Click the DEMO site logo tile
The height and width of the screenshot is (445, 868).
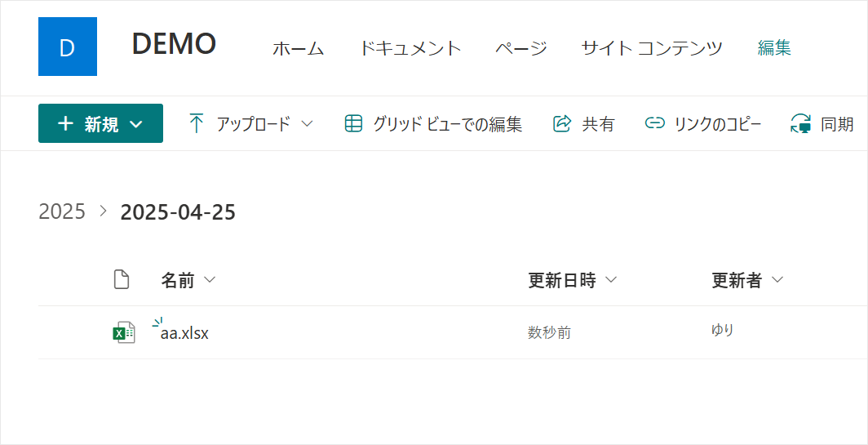click(x=68, y=47)
